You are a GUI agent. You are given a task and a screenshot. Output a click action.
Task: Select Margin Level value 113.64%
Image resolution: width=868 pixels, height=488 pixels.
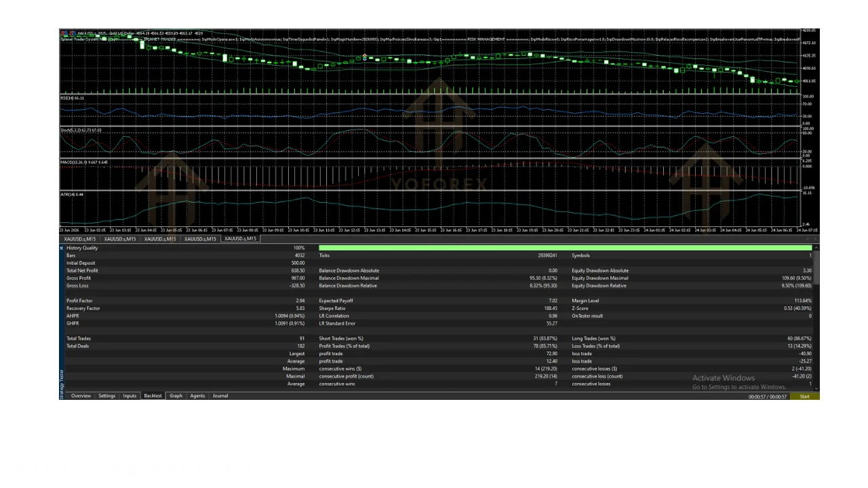point(803,300)
